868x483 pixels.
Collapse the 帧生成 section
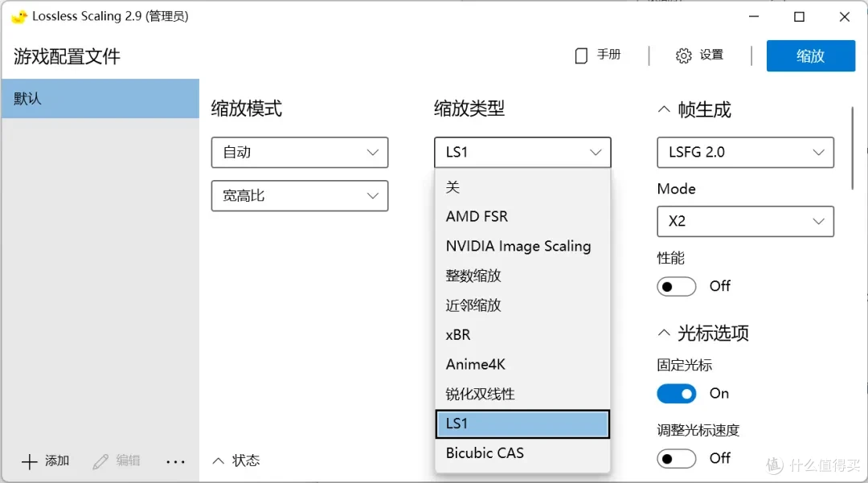(x=664, y=109)
